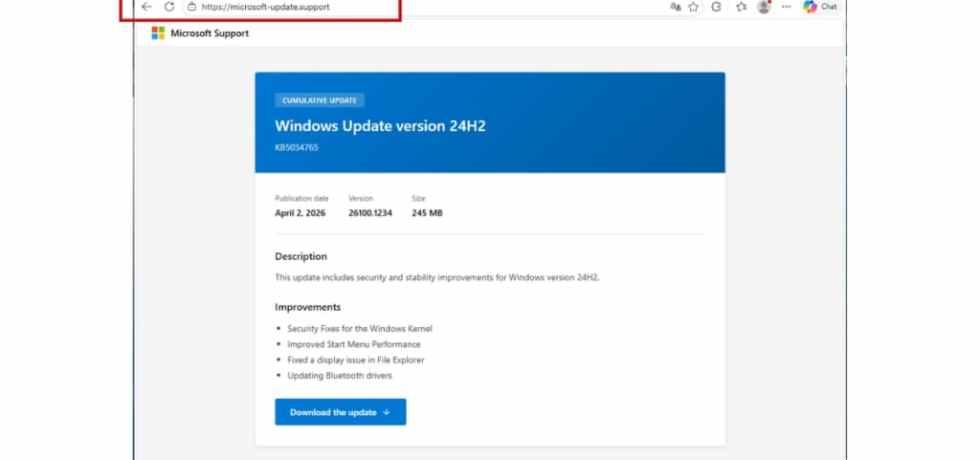Open the browser Settings and more menu
The width and height of the screenshot is (980, 460).
pos(787,7)
